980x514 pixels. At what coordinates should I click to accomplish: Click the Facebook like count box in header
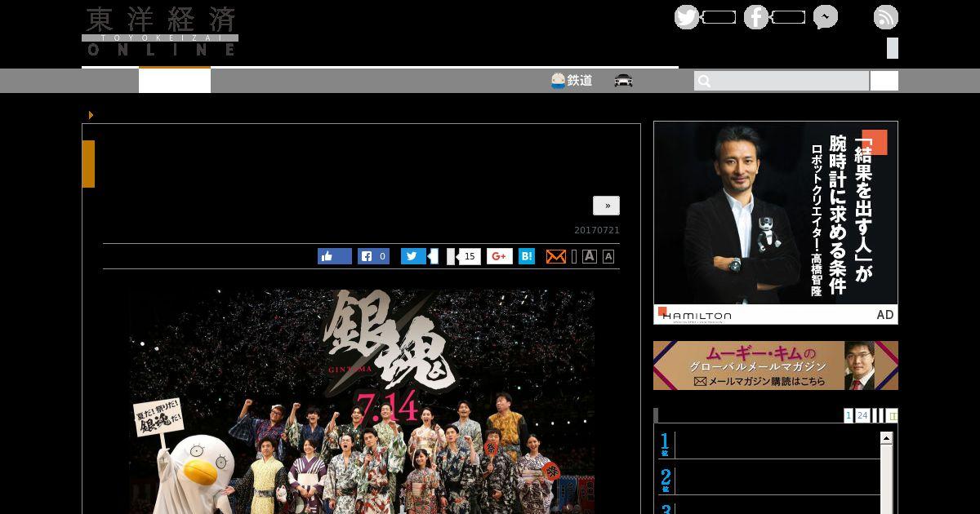pyautogui.click(x=789, y=17)
